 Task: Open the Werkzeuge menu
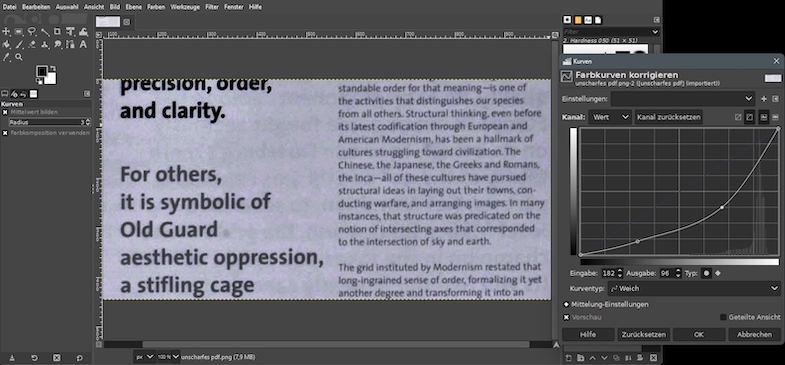(185, 7)
